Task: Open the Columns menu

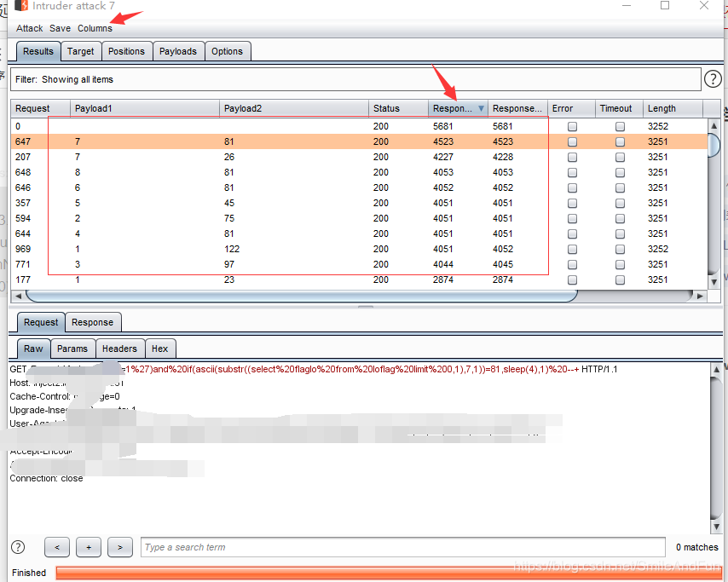Action: (x=95, y=28)
